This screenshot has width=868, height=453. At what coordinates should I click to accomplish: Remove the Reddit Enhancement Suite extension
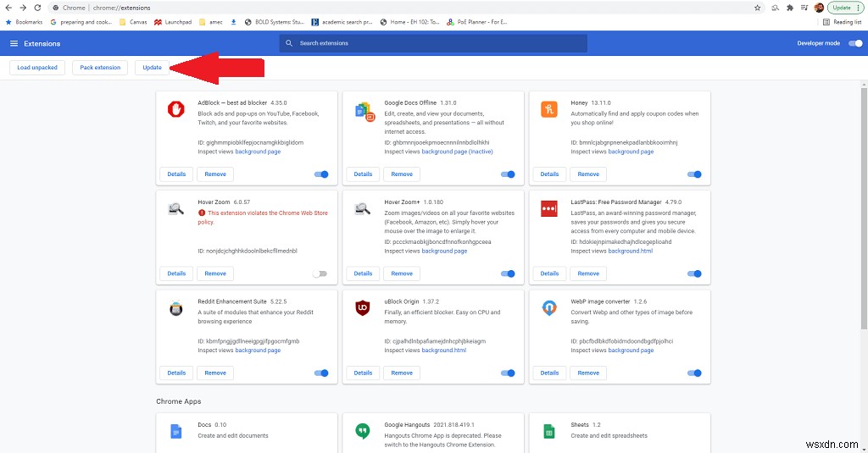215,373
